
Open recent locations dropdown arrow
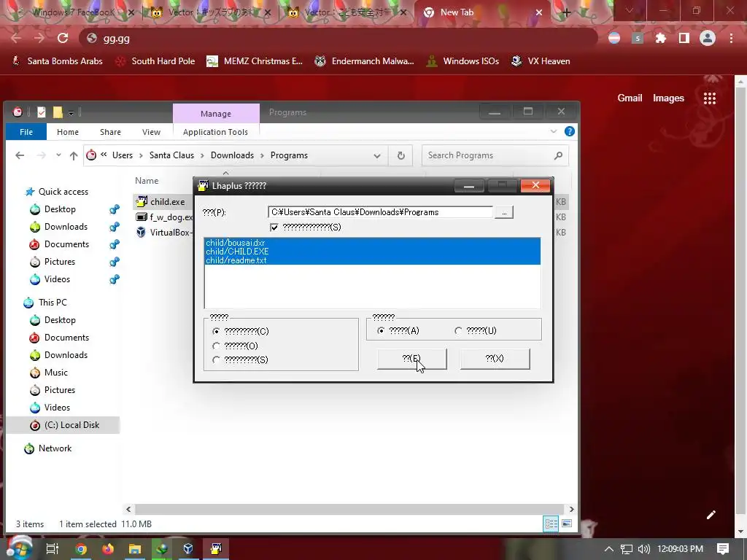coord(58,155)
